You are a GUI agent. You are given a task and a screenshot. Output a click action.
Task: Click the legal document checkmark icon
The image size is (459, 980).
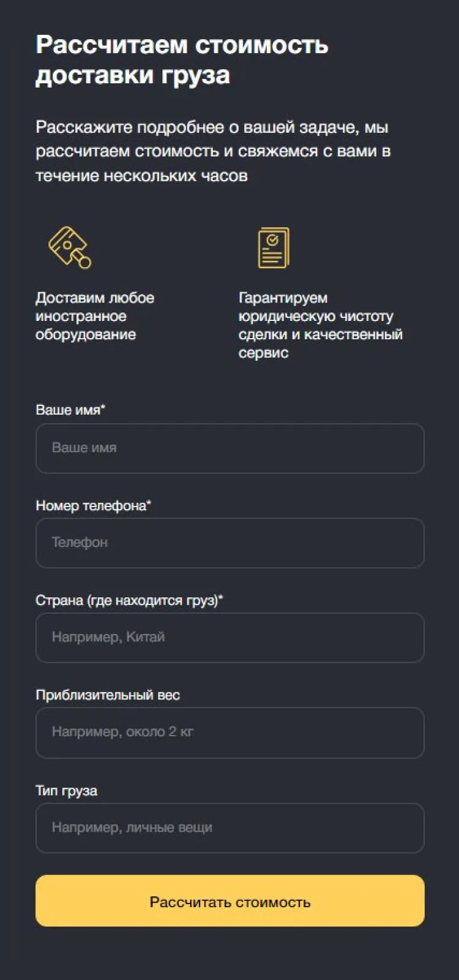click(x=273, y=247)
